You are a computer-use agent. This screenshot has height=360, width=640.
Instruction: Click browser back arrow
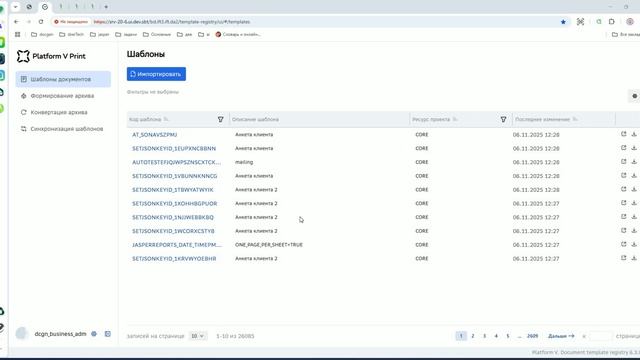[x=16, y=22]
